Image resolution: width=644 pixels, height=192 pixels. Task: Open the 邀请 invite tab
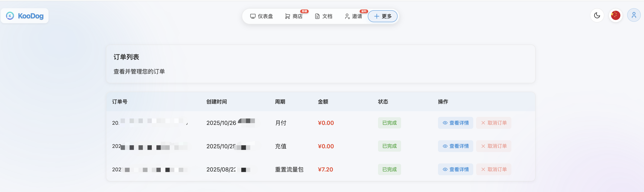click(354, 16)
